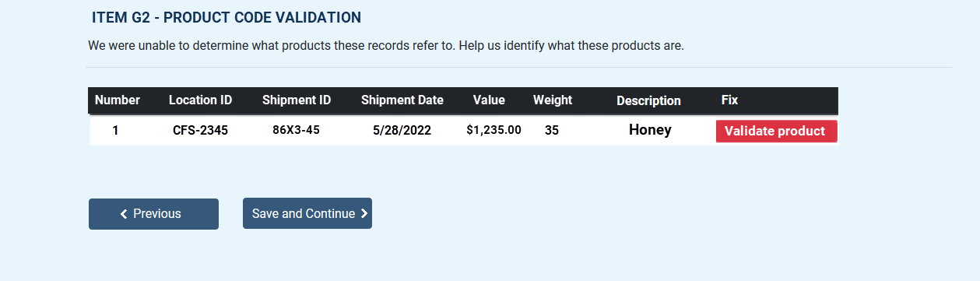The image size is (980, 281).
Task: Click the 5/28/2022 shipment date cell
Action: [402, 130]
